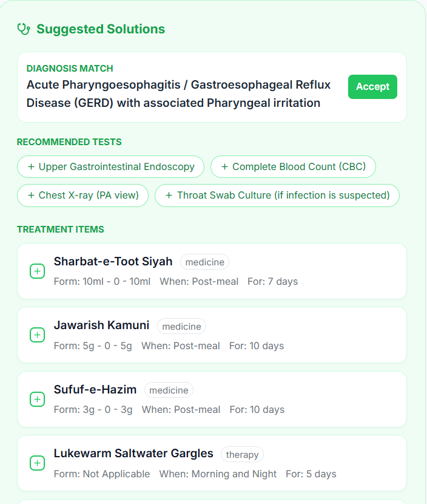427x504 pixels.
Task: Add Sufuf-e-Hazim with its plus icon
Action: click(37, 399)
